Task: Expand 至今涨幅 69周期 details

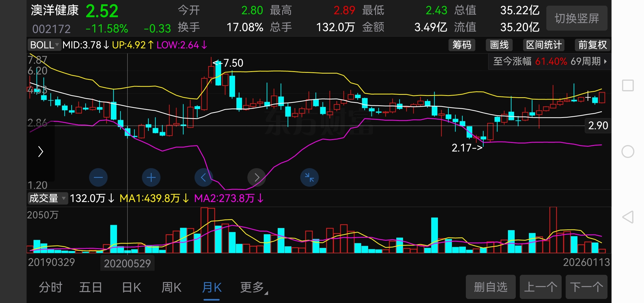Action: click(x=550, y=62)
